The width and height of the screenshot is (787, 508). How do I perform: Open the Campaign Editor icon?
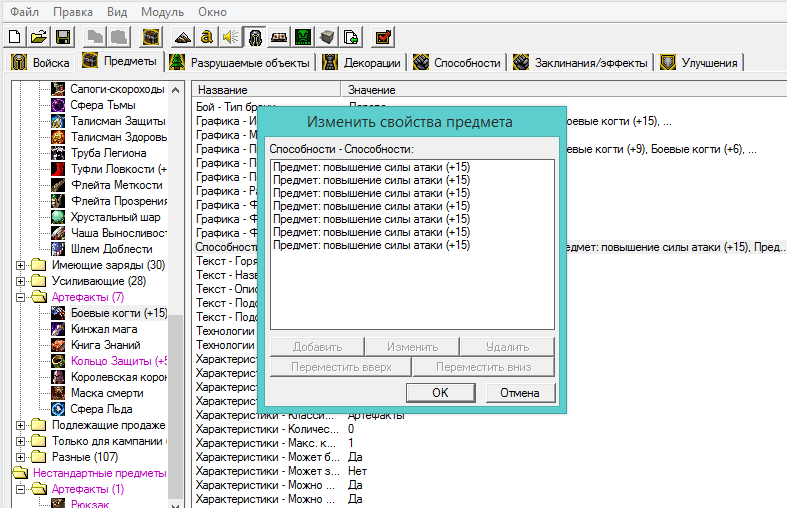click(279, 37)
